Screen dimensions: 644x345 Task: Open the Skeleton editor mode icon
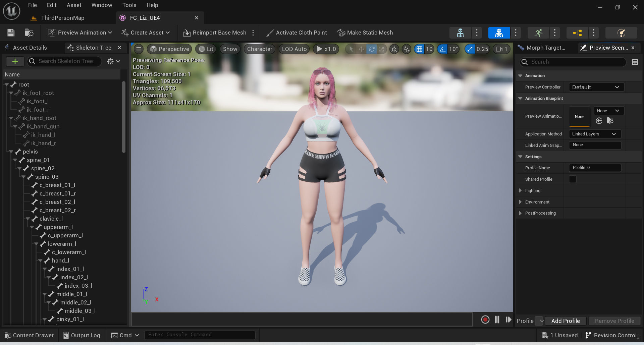(460, 33)
